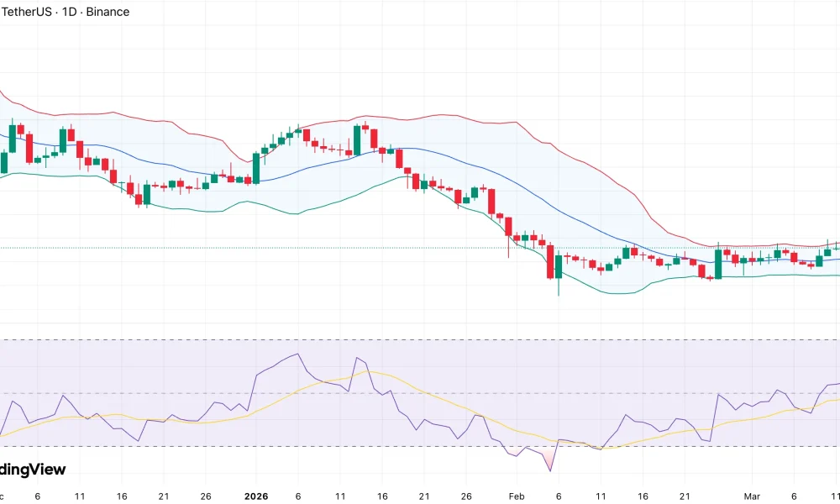Click the 2026 label on the time axis
The width and height of the screenshot is (840, 504).
pos(256,496)
